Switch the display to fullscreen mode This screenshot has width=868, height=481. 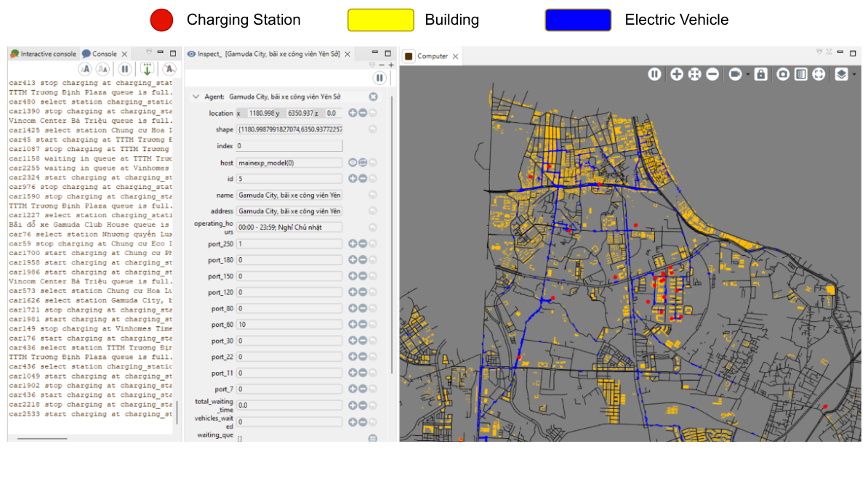[819, 74]
